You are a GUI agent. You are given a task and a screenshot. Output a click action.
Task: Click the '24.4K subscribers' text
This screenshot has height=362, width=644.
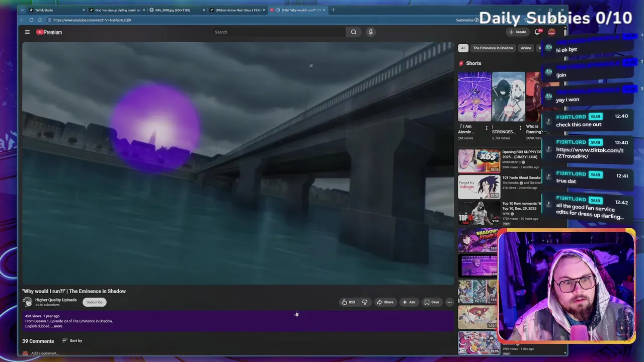pos(47,305)
